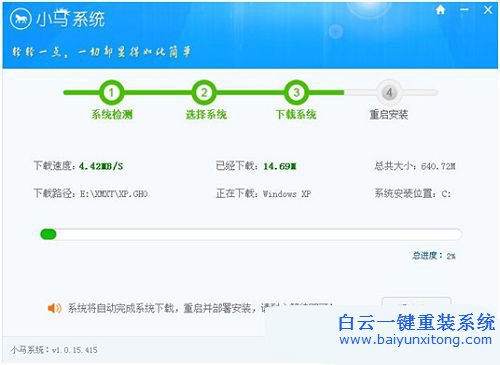Click the 小马系统 title text
The width and height of the screenshot is (500, 365).
point(70,19)
